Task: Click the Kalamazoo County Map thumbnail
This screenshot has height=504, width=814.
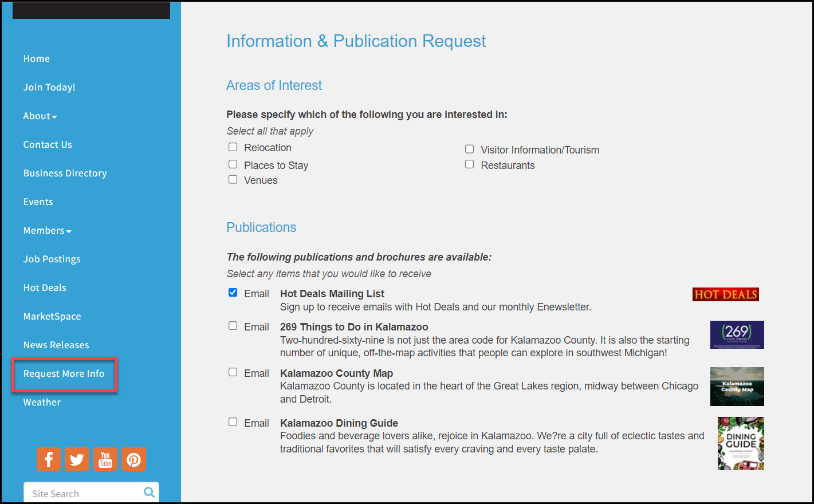Action: click(737, 387)
